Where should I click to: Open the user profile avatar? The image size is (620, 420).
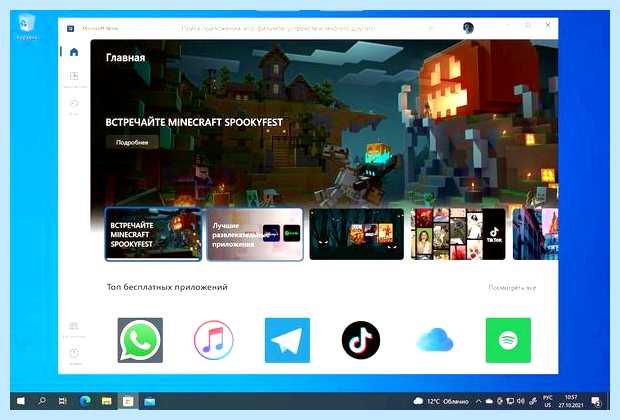tap(468, 28)
